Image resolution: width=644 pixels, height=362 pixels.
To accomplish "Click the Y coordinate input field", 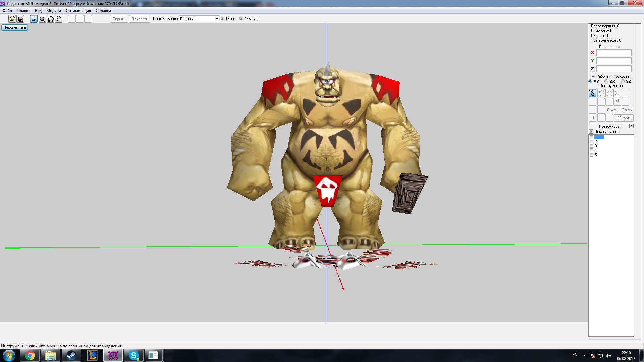I will point(614,61).
